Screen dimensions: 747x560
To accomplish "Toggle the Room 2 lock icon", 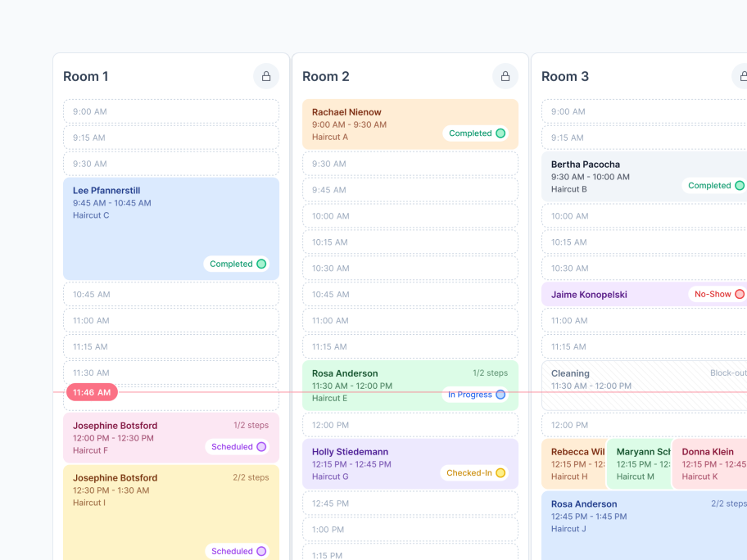I will (x=505, y=76).
